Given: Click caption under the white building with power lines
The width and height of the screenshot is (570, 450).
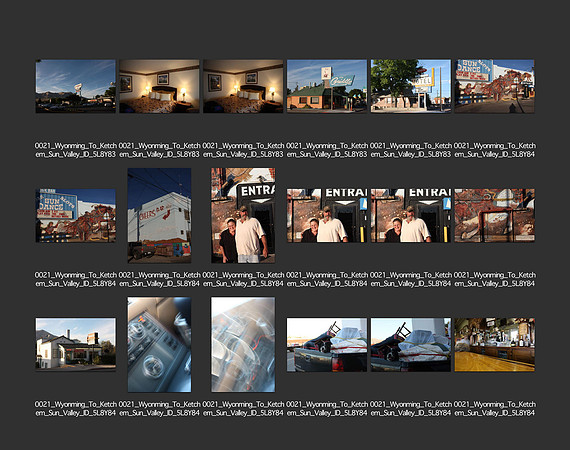Looking at the screenshot, I should [159, 279].
